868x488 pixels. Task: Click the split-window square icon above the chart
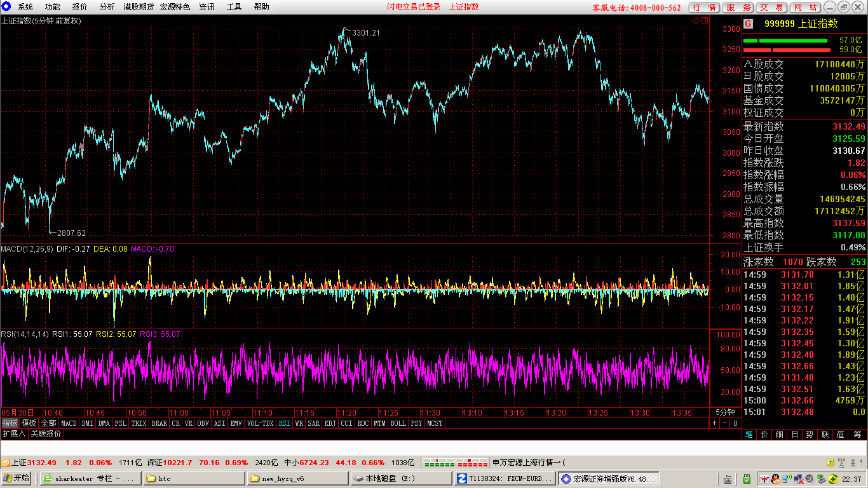pos(704,20)
